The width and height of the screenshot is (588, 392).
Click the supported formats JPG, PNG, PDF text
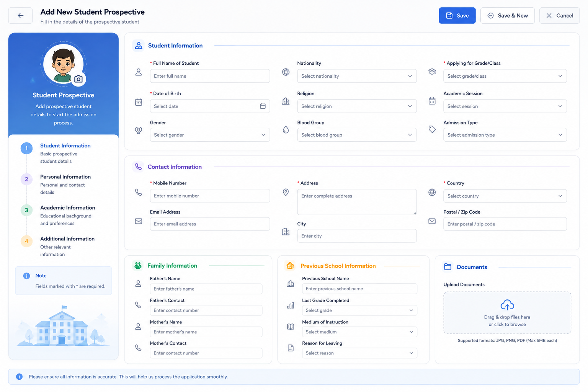coord(507,340)
